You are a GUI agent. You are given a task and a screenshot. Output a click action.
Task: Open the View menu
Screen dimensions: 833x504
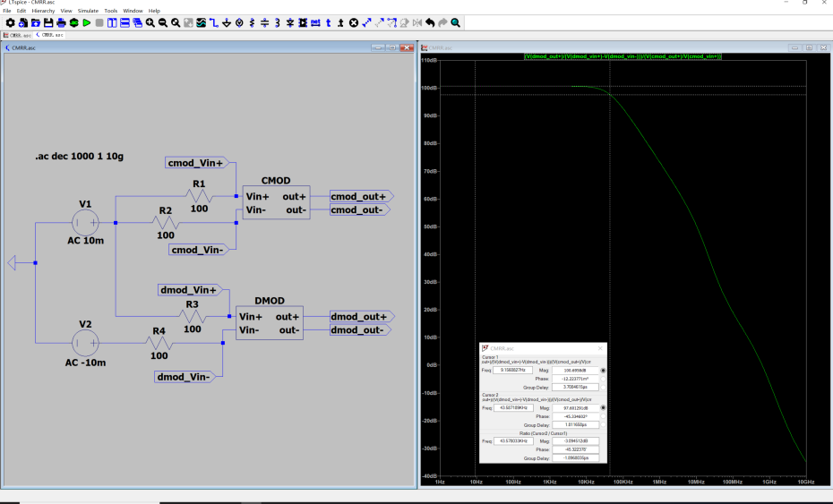pyautogui.click(x=66, y=11)
